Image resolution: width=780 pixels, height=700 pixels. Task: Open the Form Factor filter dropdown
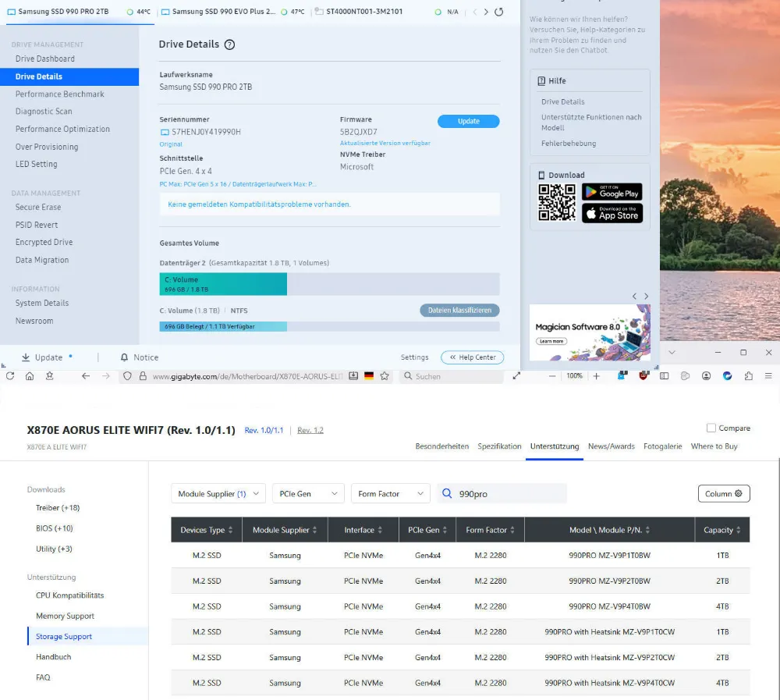tap(390, 494)
